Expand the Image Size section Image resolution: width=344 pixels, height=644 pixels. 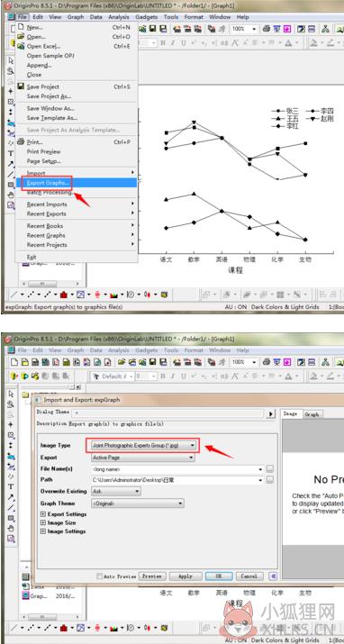tap(43, 522)
